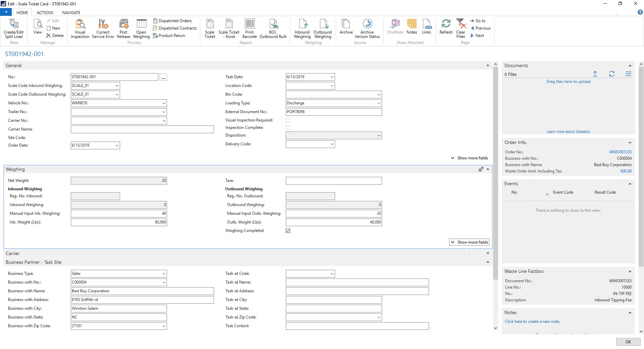Open the View ribbon icon
The width and height of the screenshot is (644, 349).
(x=38, y=27)
